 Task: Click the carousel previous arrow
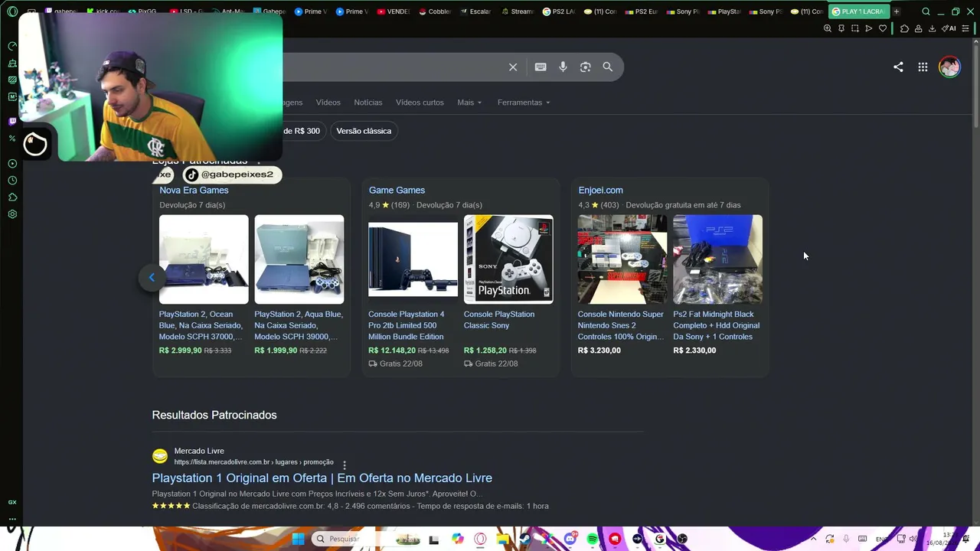pos(152,278)
